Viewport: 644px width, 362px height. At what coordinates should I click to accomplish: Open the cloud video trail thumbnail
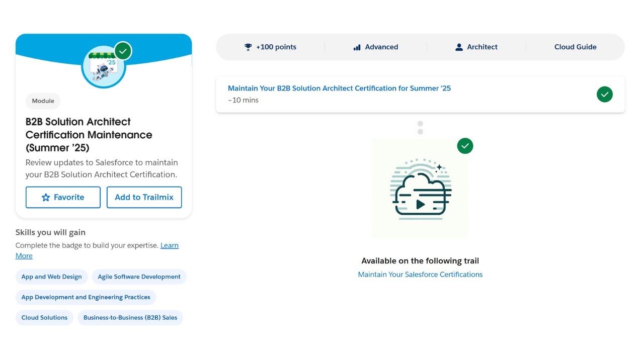click(420, 190)
